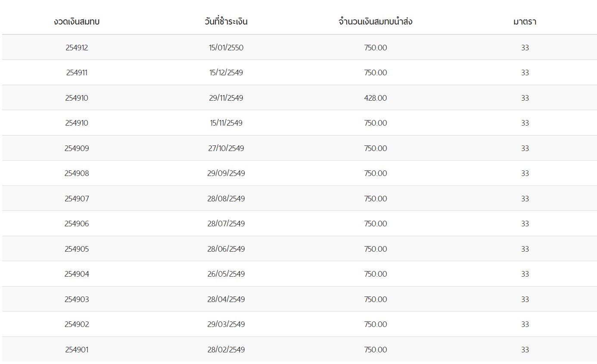Screen dimensions: 597x364
Task: Select the period 254901 cell
Action: click(77, 350)
